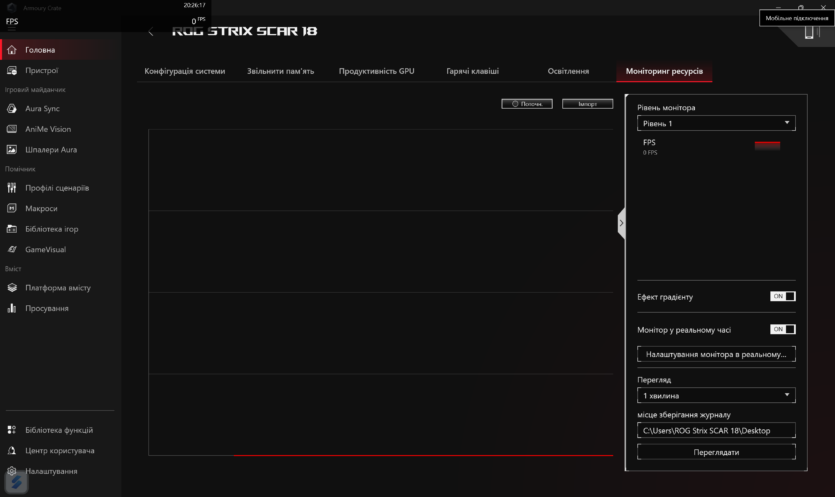The width and height of the screenshot is (835, 497).
Task: Open Aura Sync via its icon
Action: point(12,109)
